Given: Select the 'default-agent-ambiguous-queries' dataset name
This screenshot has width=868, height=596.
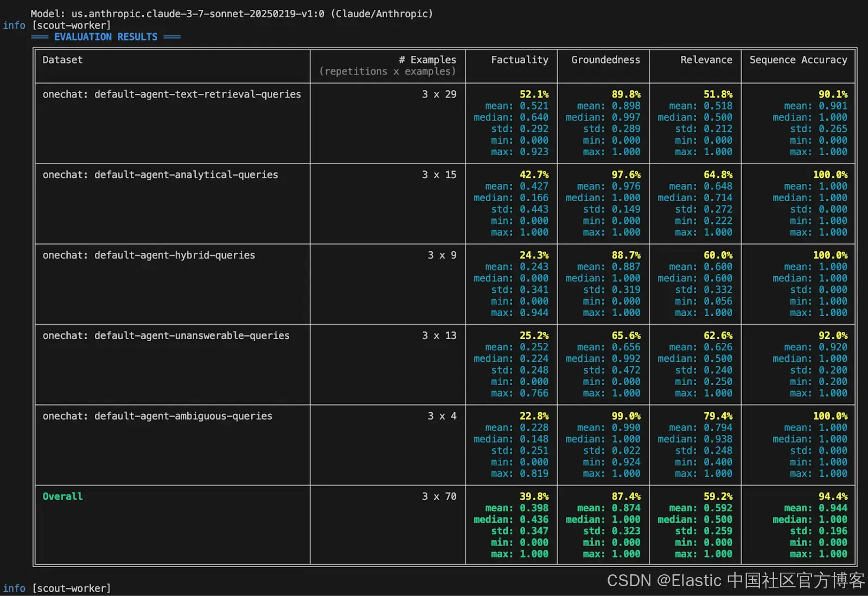Looking at the screenshot, I should (x=183, y=416).
